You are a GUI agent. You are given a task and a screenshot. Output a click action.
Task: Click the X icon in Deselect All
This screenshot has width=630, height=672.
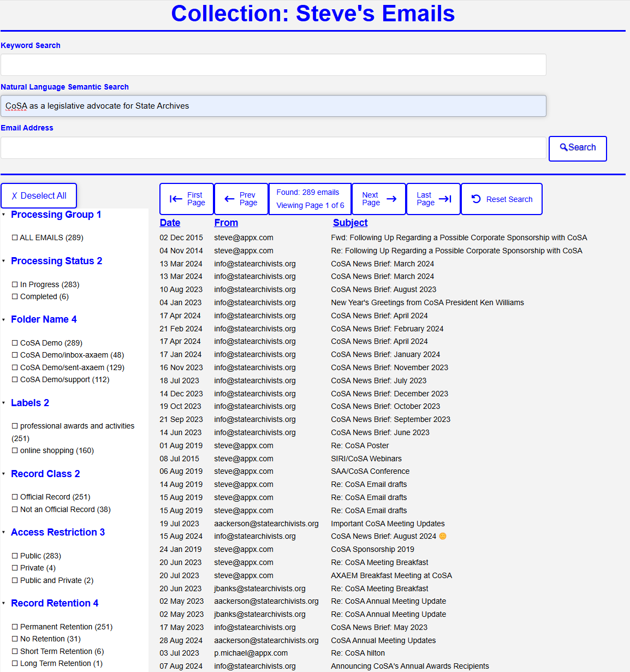14,196
